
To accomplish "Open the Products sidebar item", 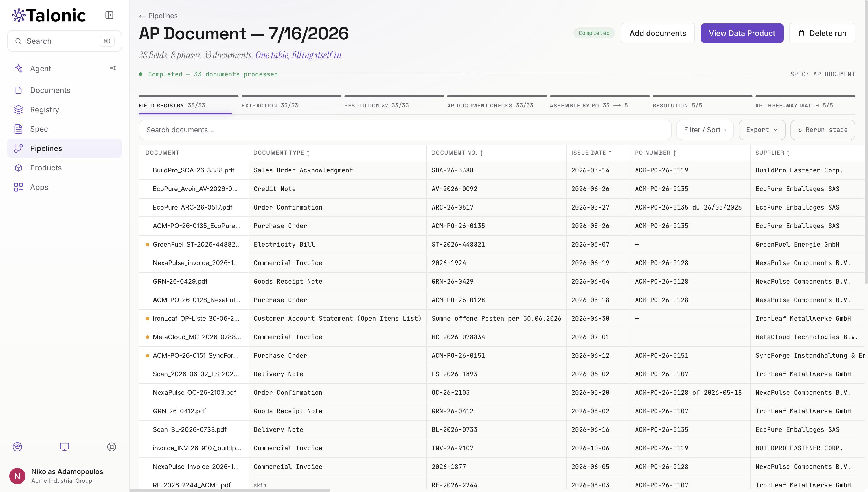I will pos(65,168).
